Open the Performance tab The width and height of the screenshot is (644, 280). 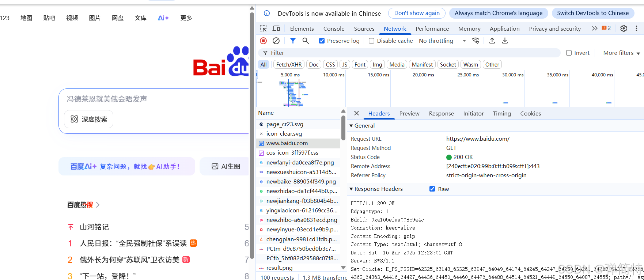(432, 29)
